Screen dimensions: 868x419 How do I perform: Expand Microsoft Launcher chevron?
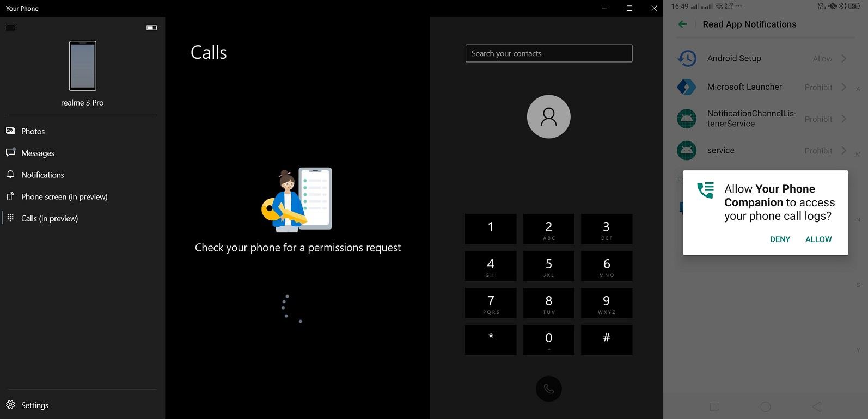[x=843, y=87]
